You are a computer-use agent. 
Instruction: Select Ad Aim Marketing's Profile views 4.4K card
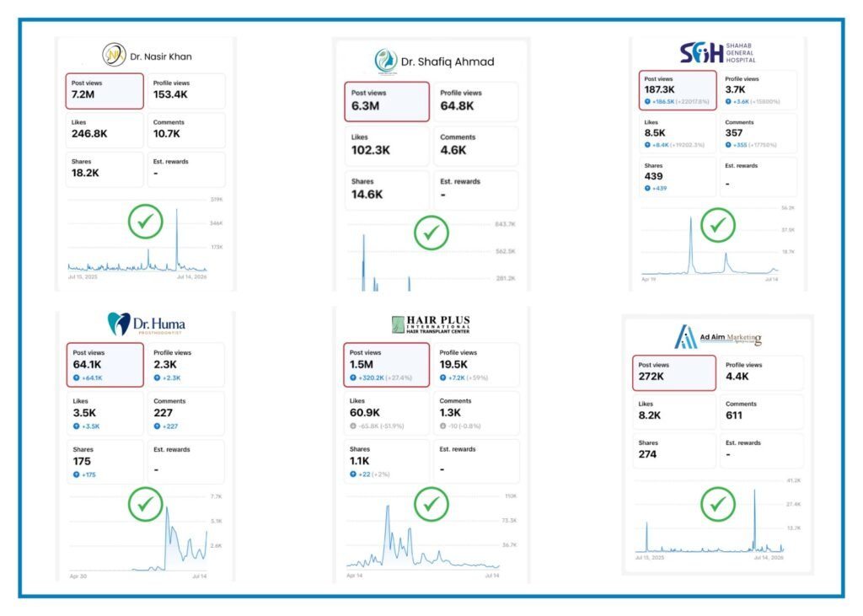[x=761, y=373]
